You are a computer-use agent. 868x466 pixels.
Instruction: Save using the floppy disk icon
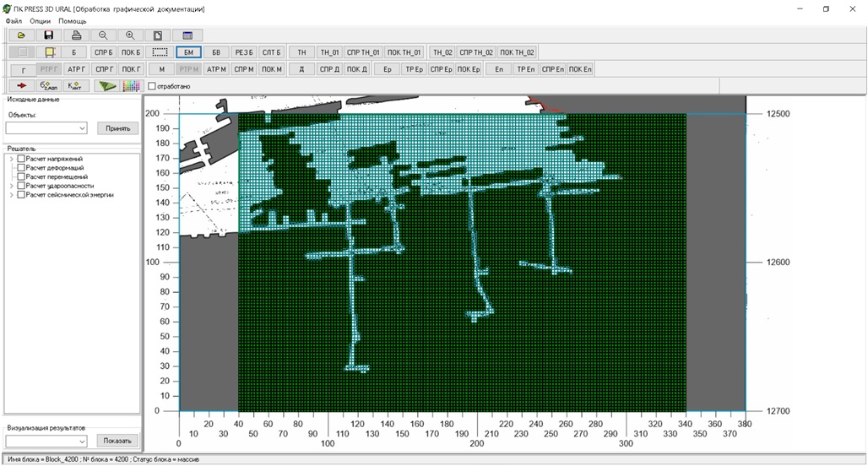point(49,35)
